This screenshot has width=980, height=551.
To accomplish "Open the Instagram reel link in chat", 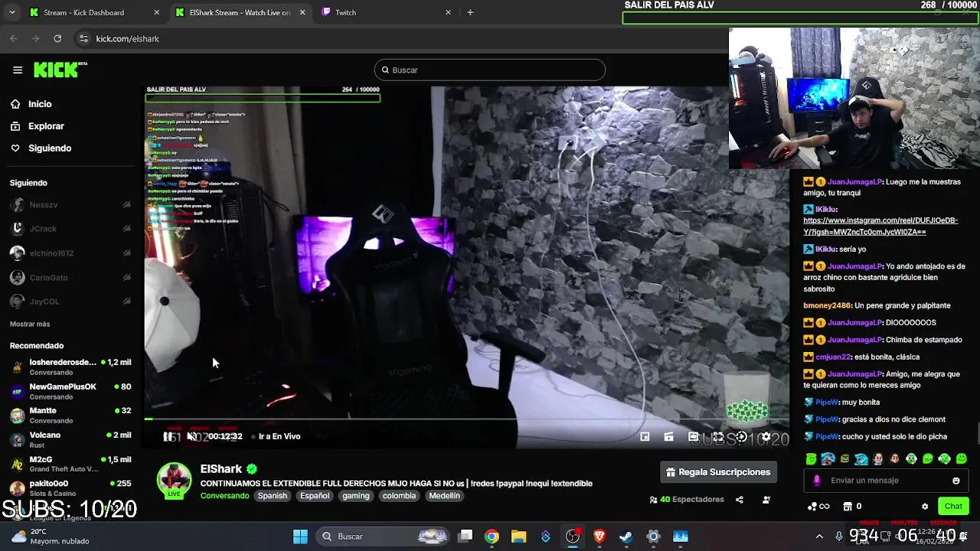I will 880,226.
